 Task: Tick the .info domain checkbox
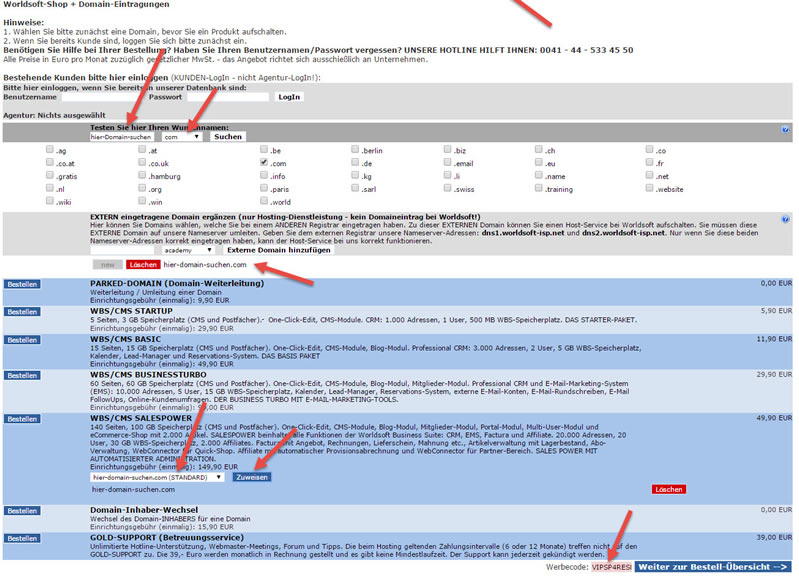tap(264, 175)
